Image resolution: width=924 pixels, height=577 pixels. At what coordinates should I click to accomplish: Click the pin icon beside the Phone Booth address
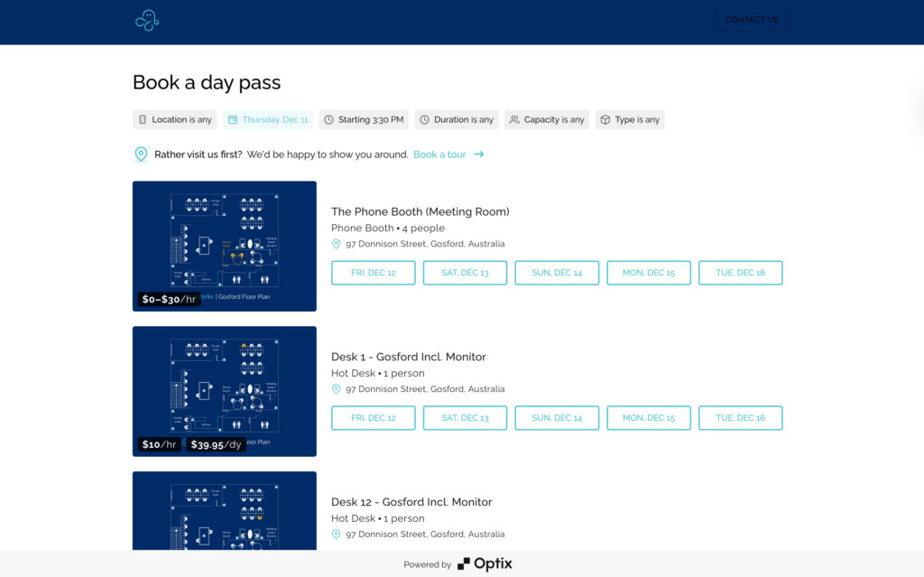coord(335,244)
